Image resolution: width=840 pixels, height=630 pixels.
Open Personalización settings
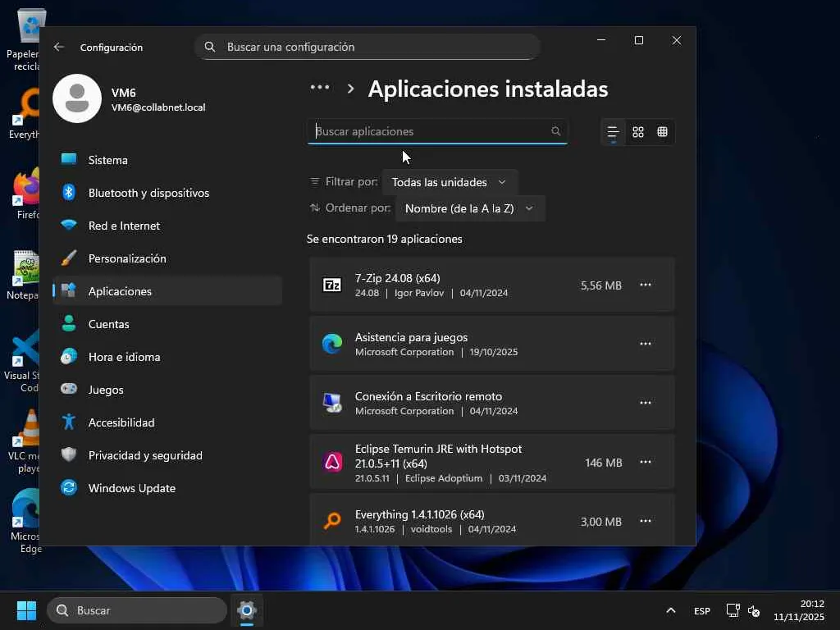pos(167,258)
